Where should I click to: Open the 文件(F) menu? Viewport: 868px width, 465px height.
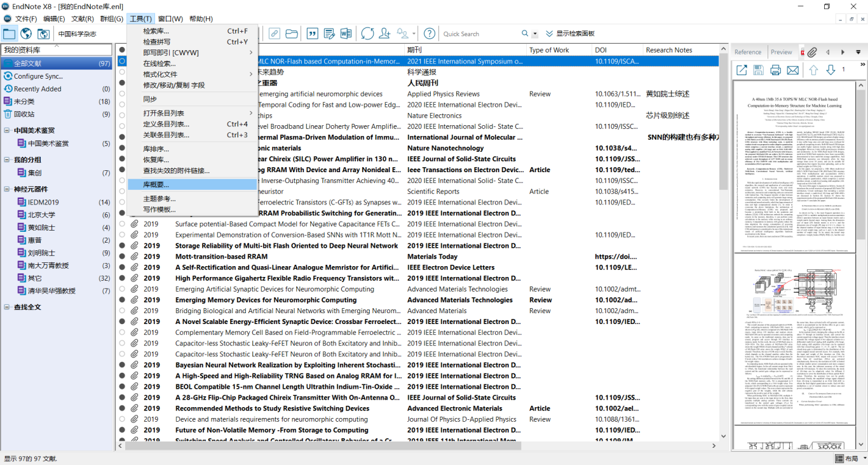[26, 18]
